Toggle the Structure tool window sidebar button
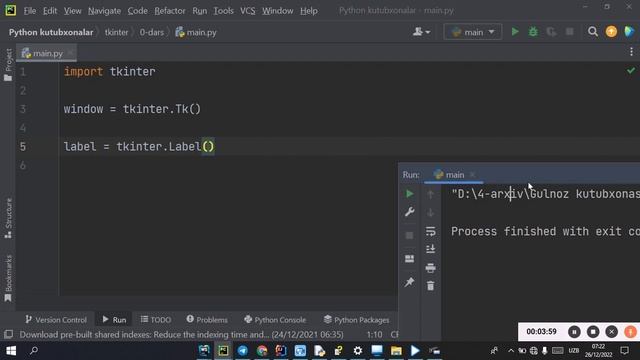The width and height of the screenshot is (640, 360). 8,218
